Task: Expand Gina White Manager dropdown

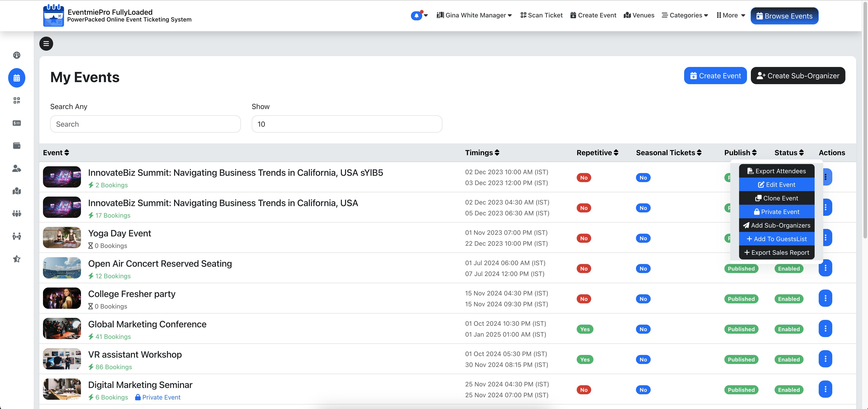Action: (x=474, y=15)
